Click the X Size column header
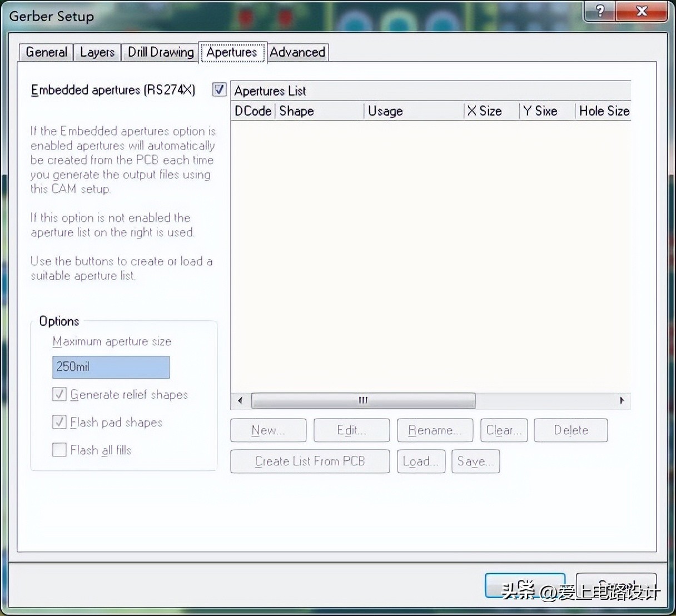This screenshot has width=676, height=616. point(492,111)
